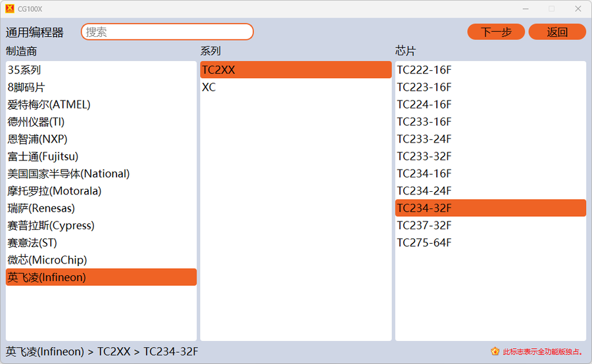592x364 pixels.
Task: Choose chip TC222-16F
Action: [424, 70]
